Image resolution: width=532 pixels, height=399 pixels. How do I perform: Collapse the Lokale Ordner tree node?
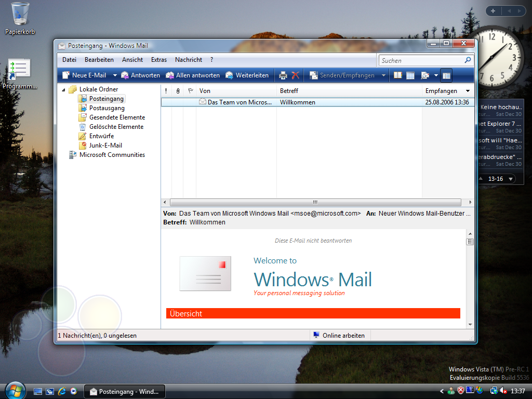coord(63,90)
